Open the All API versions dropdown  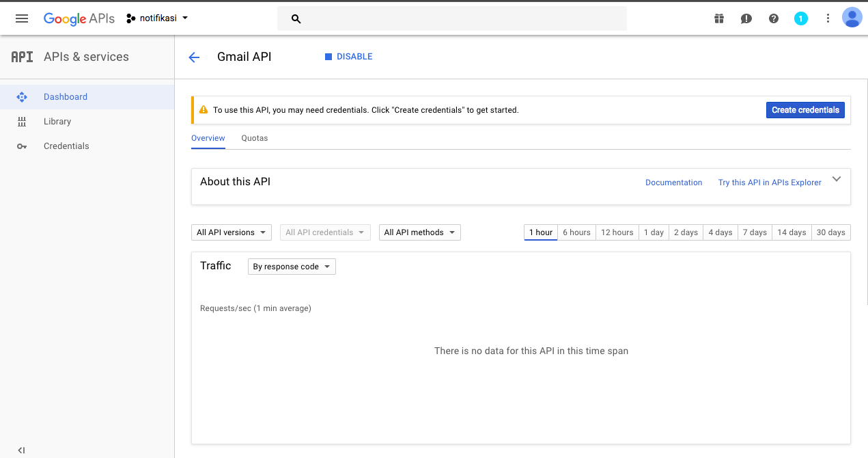232,232
